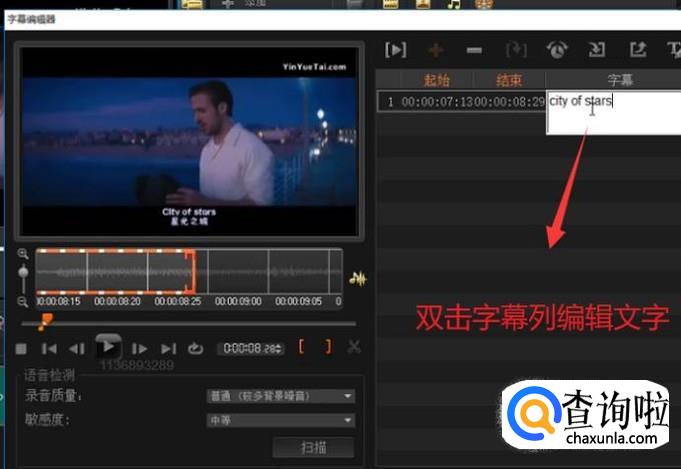
Task: Step back one frame
Action: point(77,349)
